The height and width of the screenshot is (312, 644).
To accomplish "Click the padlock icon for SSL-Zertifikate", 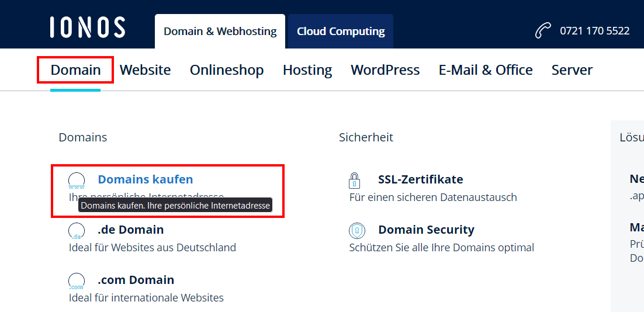I will click(354, 181).
